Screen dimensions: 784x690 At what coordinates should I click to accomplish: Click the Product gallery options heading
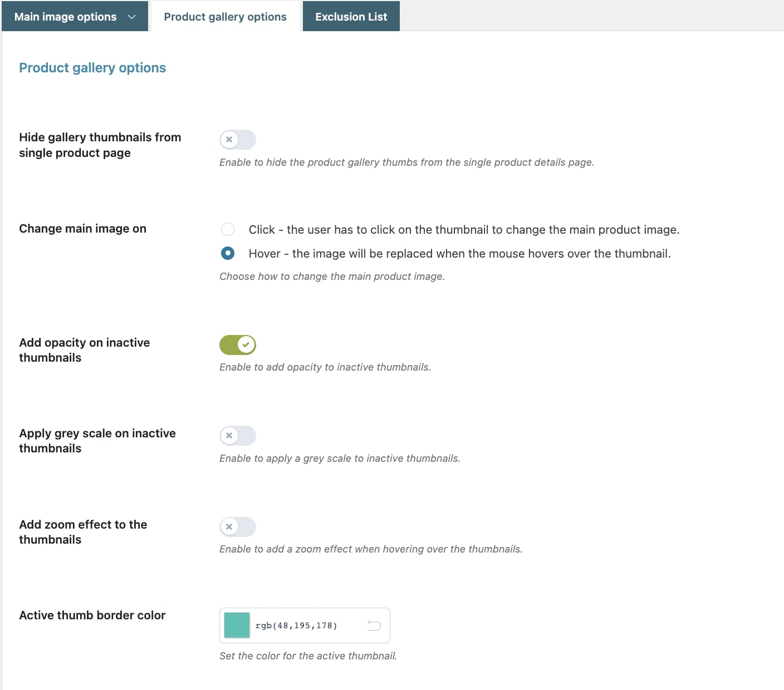tap(92, 68)
